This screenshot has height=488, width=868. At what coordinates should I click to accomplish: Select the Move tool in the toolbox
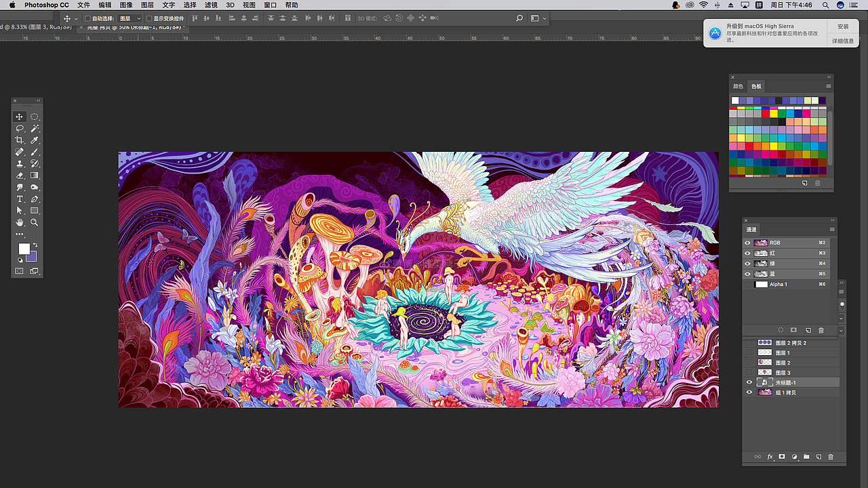[x=20, y=117]
